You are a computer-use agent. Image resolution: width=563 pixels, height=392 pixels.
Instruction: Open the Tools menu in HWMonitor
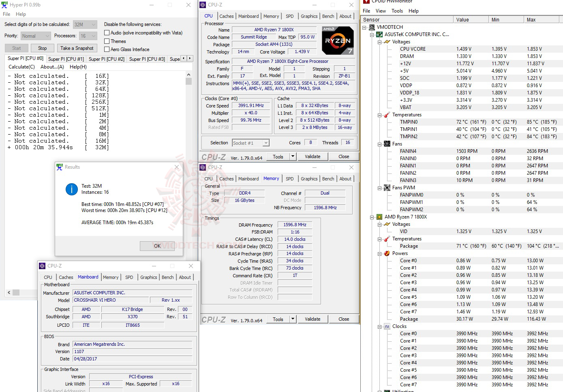pos(397,11)
